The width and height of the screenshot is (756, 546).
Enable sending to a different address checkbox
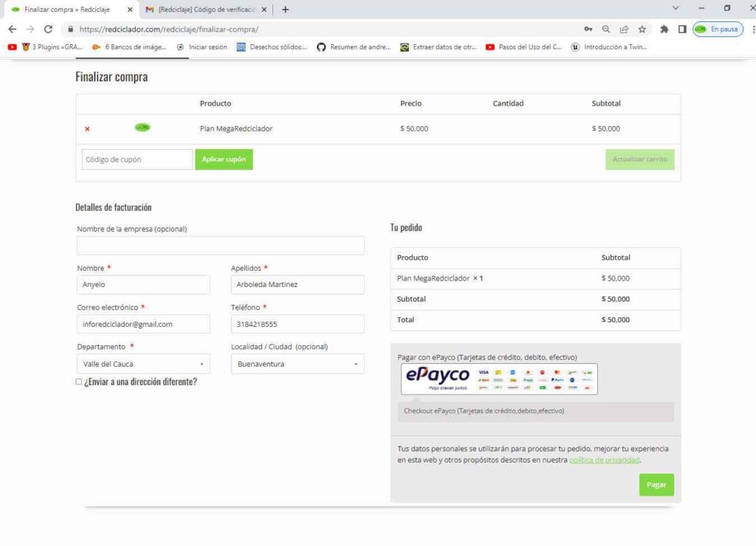click(x=79, y=382)
